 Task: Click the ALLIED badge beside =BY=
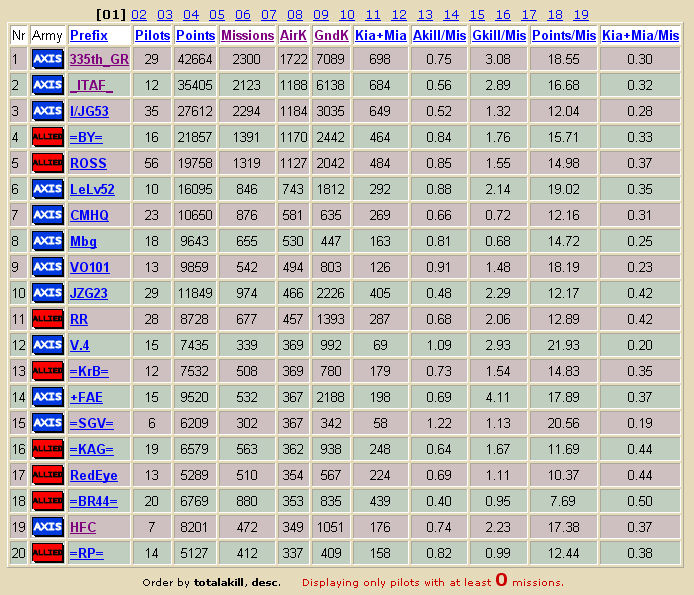[48, 137]
